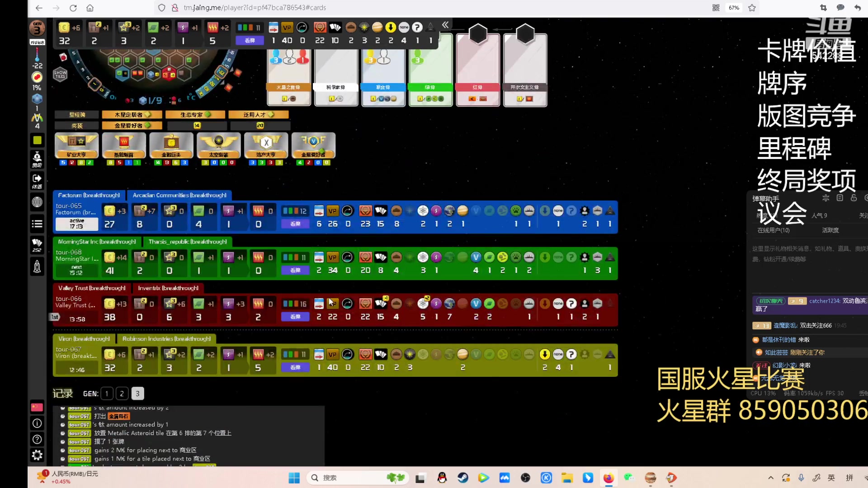The width and height of the screenshot is (868, 488).
Task: Click the 矿业大亨 award card
Action: (x=76, y=145)
